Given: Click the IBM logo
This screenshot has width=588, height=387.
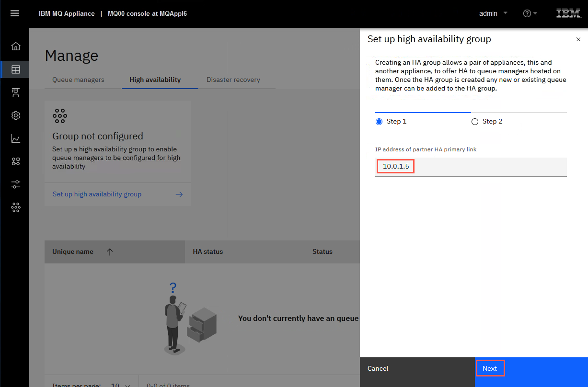Looking at the screenshot, I should point(568,13).
